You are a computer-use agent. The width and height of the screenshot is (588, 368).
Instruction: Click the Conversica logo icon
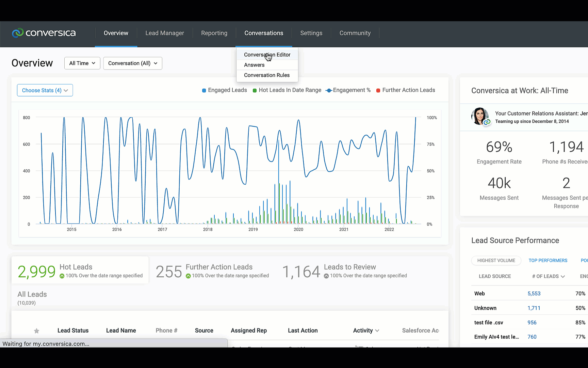[18, 33]
